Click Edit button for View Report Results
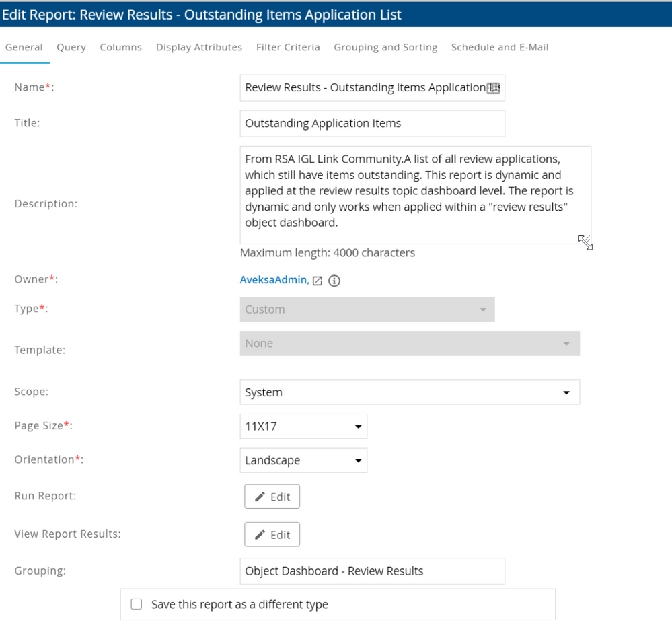672x625 pixels. [272, 535]
